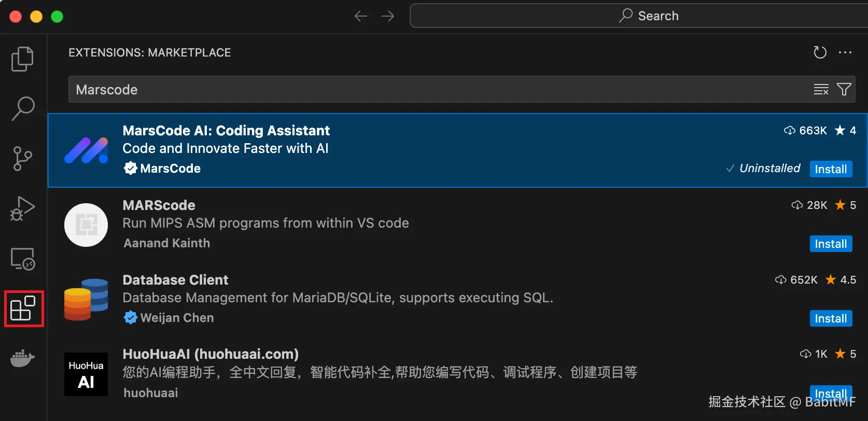Open Views and More Actions menu
This screenshot has width=868, height=421.
click(845, 52)
